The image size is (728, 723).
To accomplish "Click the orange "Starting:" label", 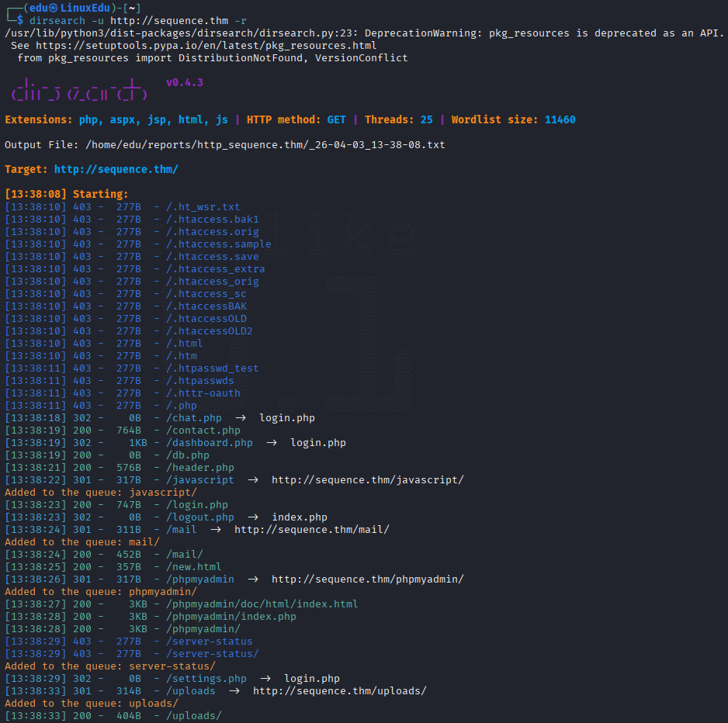I will (100, 194).
